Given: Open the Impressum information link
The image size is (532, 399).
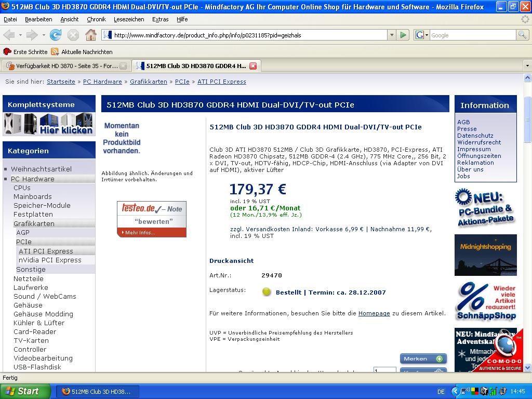Looking at the screenshot, I should [474, 149].
